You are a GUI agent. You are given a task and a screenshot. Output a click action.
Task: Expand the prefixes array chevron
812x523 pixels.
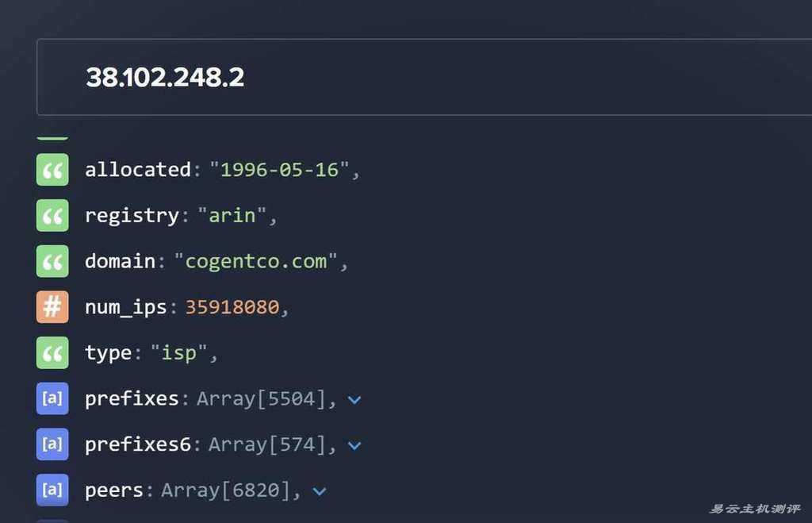click(x=354, y=400)
